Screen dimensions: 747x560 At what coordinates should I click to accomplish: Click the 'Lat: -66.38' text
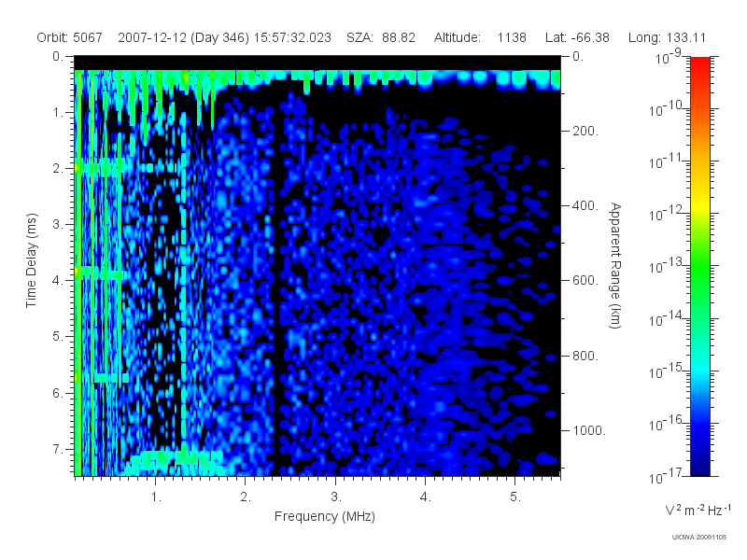click(x=577, y=37)
